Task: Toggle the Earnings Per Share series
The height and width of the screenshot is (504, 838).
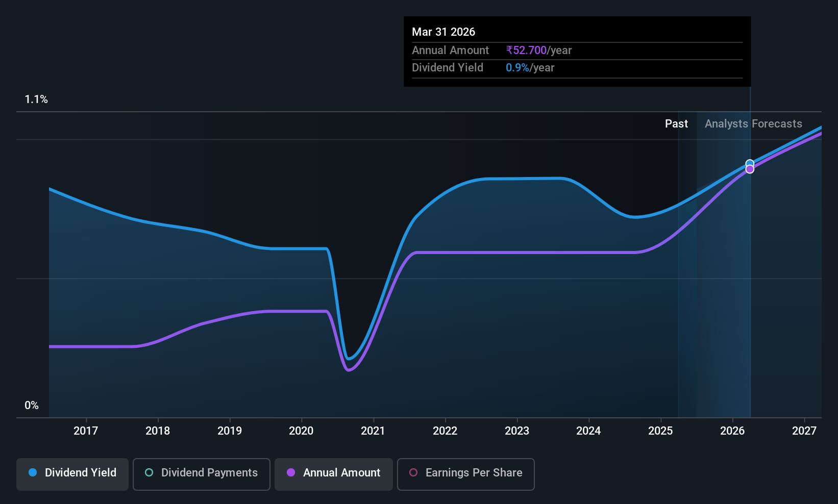Action: click(466, 474)
